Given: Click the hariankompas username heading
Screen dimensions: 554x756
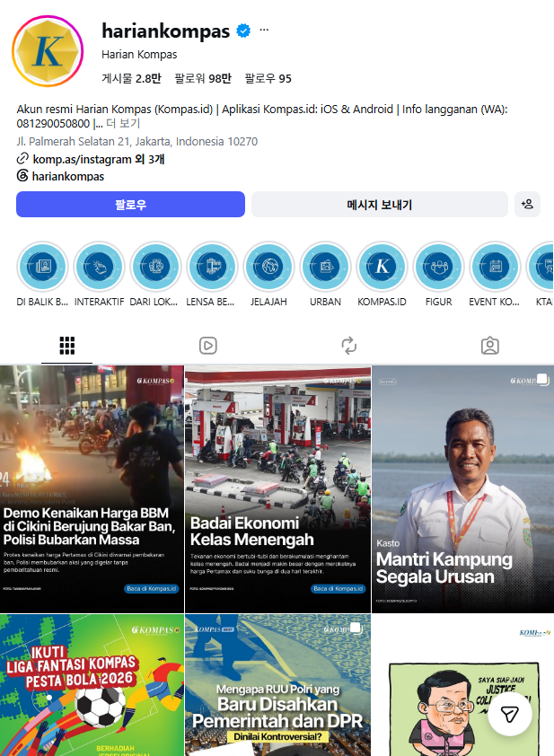Looking at the screenshot, I should coord(166,31).
